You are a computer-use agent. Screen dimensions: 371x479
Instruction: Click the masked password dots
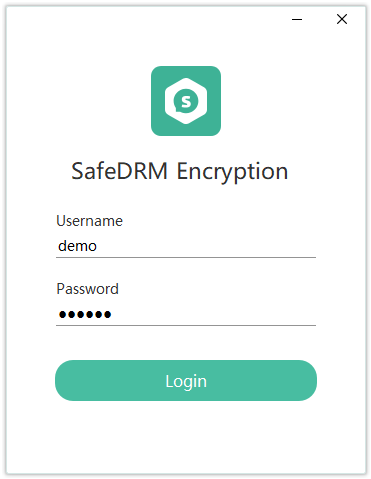point(85,314)
